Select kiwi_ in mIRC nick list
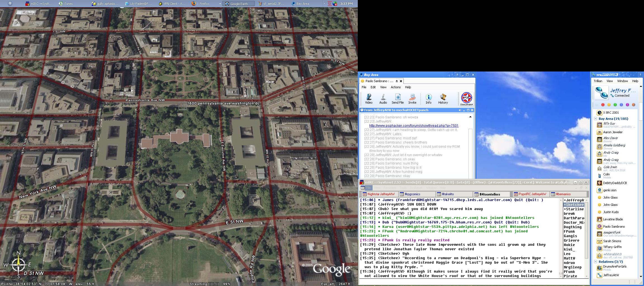644x286 pixels. point(569,249)
